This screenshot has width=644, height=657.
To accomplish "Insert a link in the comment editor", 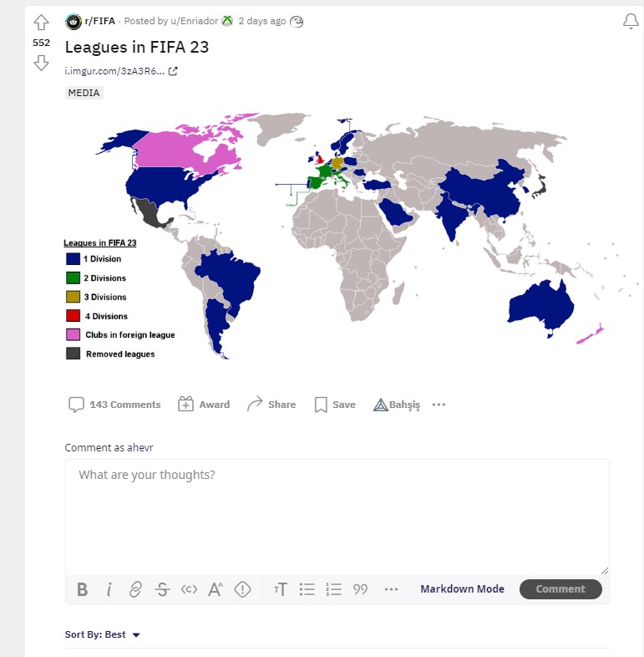I will pyautogui.click(x=135, y=589).
